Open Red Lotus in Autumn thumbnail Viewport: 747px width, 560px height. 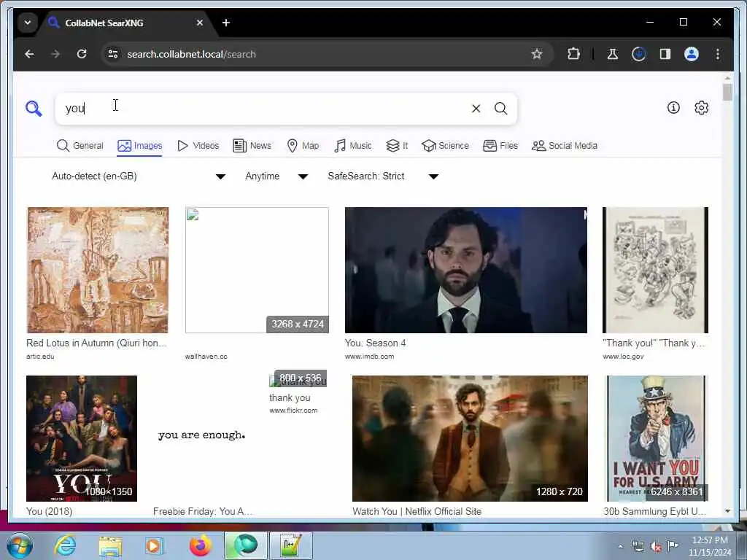pos(98,270)
